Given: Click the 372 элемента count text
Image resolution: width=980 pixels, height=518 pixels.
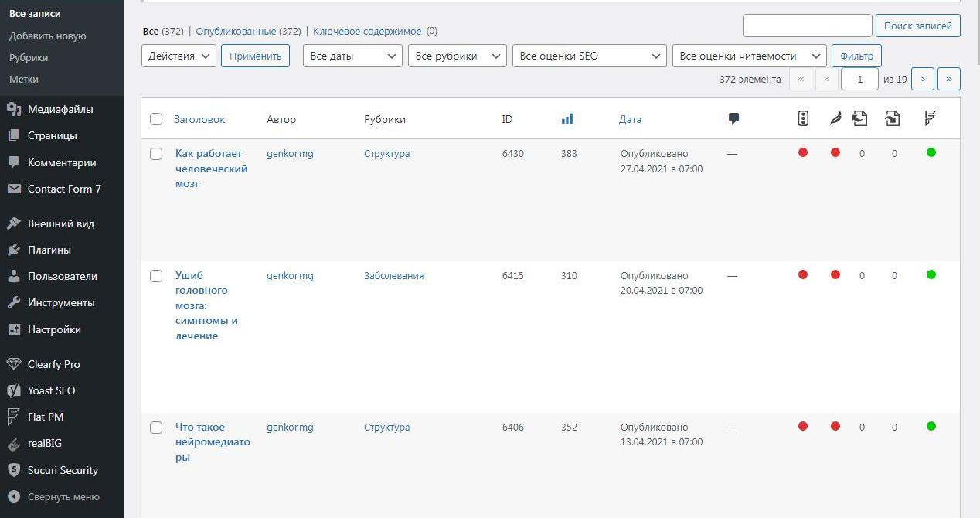Looking at the screenshot, I should tap(750, 79).
